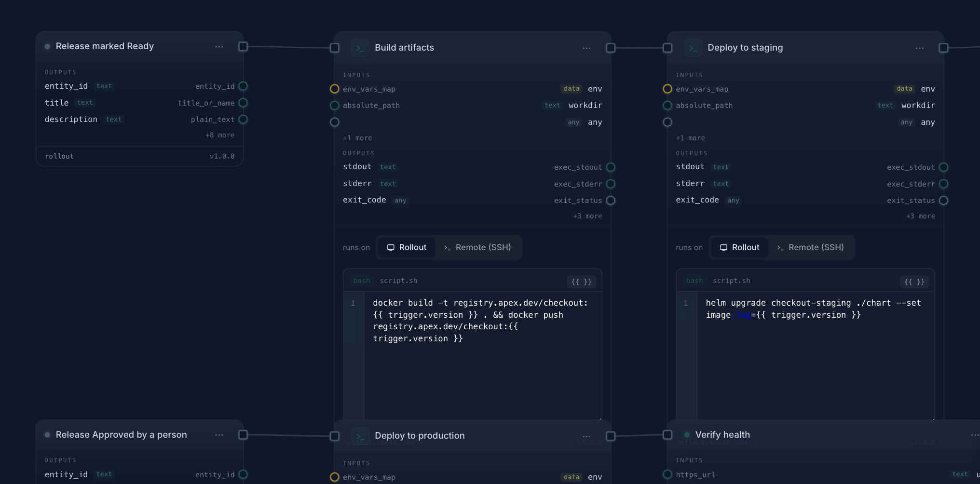This screenshot has height=484, width=980.
Task: Insert template variable in Deploy to staging script
Action: (x=914, y=282)
